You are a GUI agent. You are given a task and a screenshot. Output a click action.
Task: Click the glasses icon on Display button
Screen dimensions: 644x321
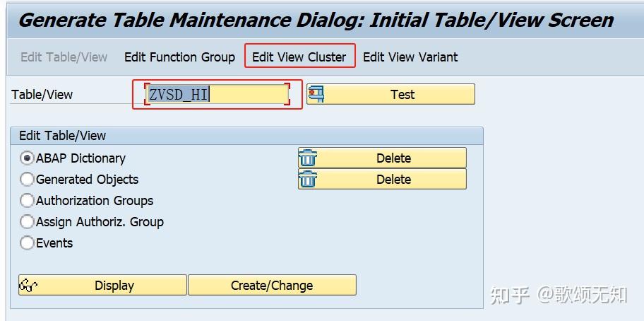point(28,286)
